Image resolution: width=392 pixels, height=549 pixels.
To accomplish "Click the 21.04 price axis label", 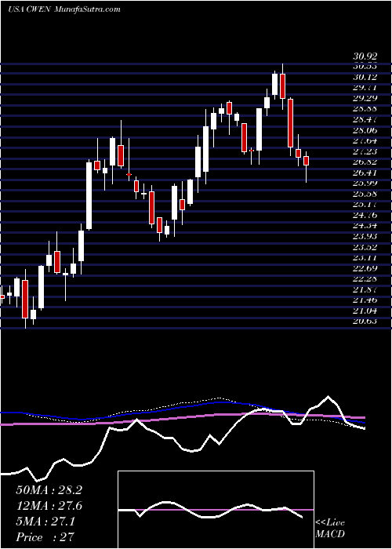I will coord(365,311).
